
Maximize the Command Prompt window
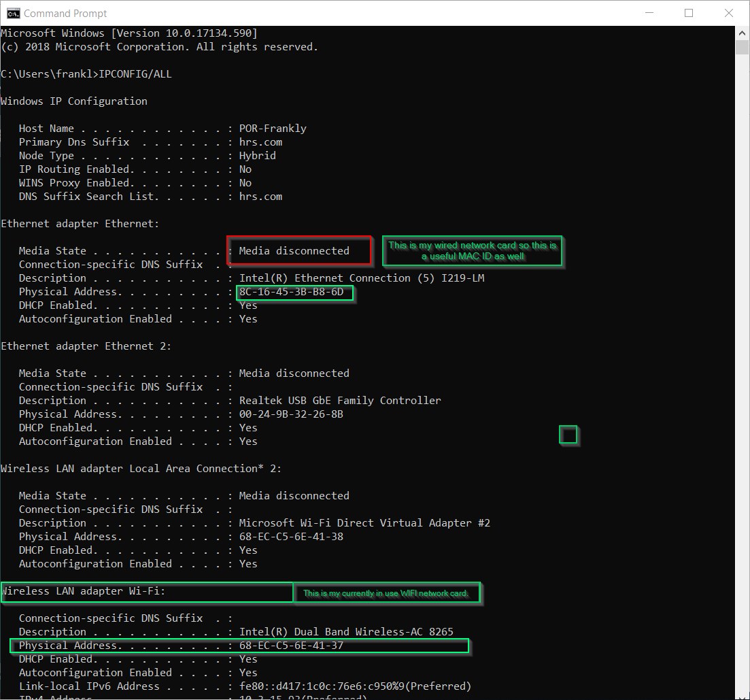[689, 13]
